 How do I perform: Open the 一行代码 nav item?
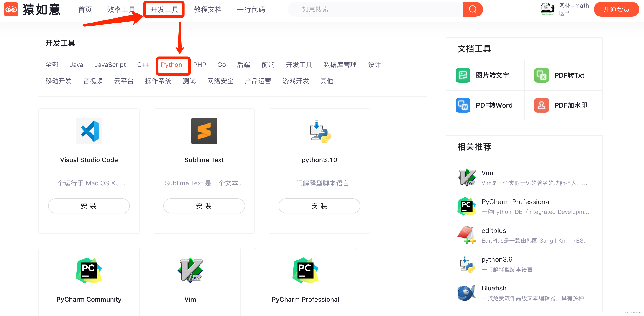(251, 10)
